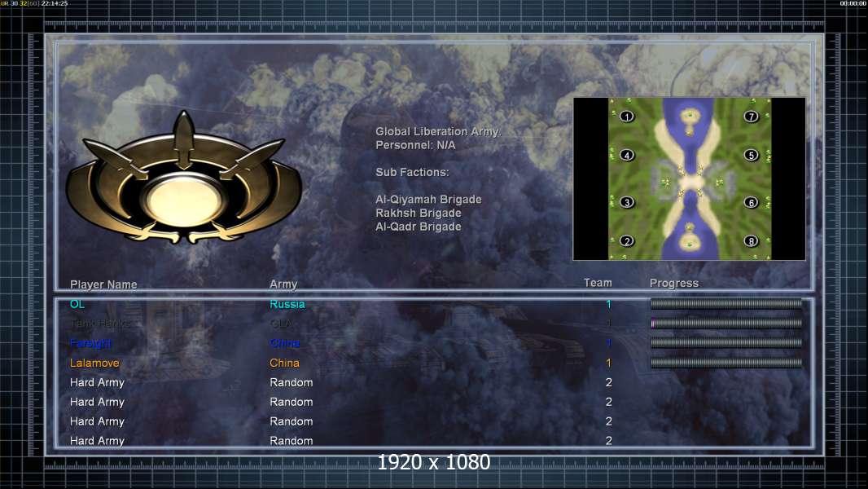Click Rakhsh Brigade sub faction
The height and width of the screenshot is (489, 868).
pyautogui.click(x=418, y=214)
